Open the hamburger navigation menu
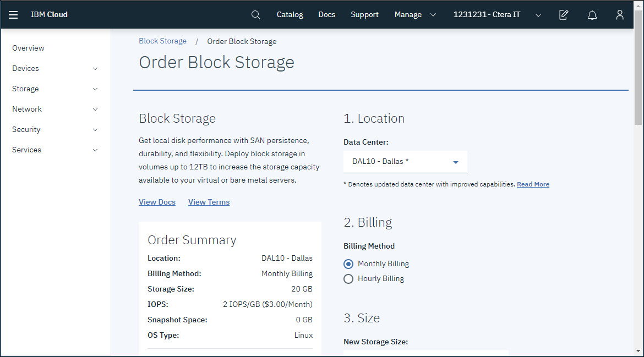Screen dimensions: 644x357 [13, 14]
